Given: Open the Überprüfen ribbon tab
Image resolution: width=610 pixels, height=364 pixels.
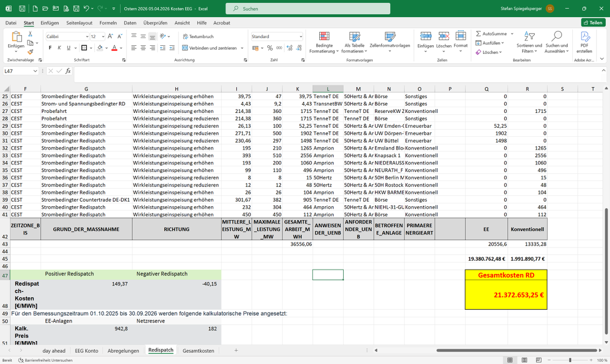Looking at the screenshot, I should (x=156, y=23).
